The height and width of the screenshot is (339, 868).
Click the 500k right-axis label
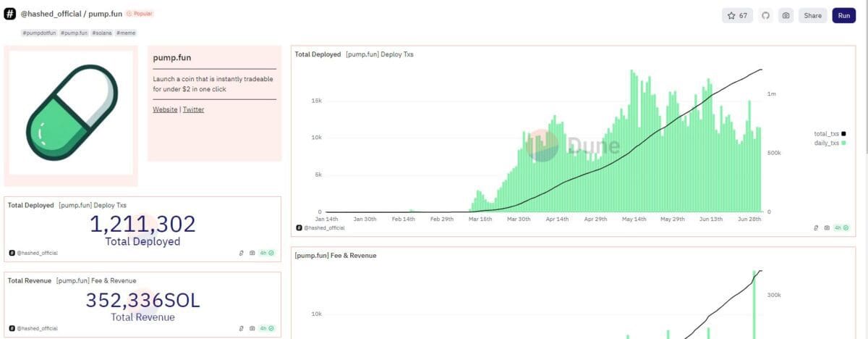pyautogui.click(x=774, y=153)
